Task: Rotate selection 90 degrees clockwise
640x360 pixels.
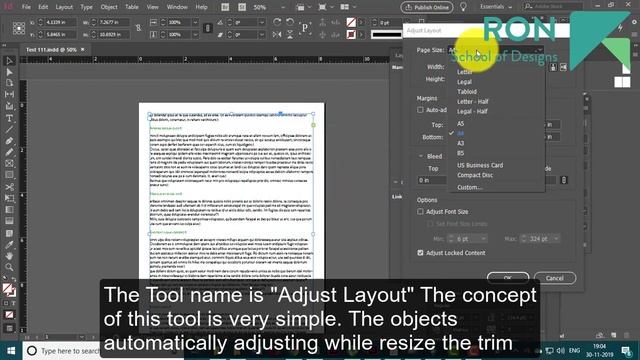Action: [x=277, y=22]
